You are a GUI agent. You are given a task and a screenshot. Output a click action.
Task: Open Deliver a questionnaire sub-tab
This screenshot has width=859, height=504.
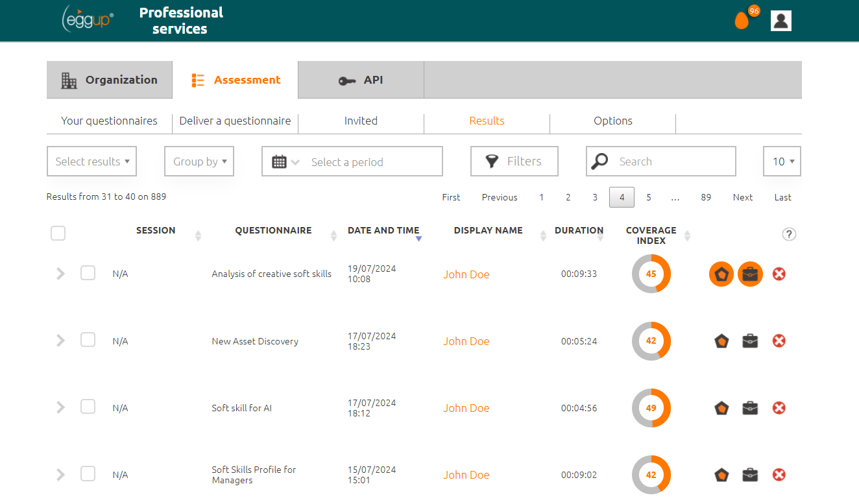click(235, 121)
